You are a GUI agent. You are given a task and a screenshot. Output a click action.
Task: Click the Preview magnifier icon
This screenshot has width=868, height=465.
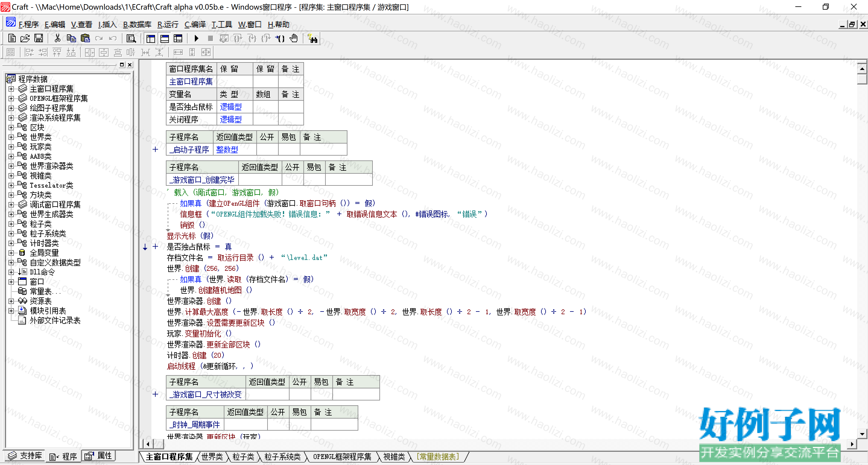pos(131,38)
